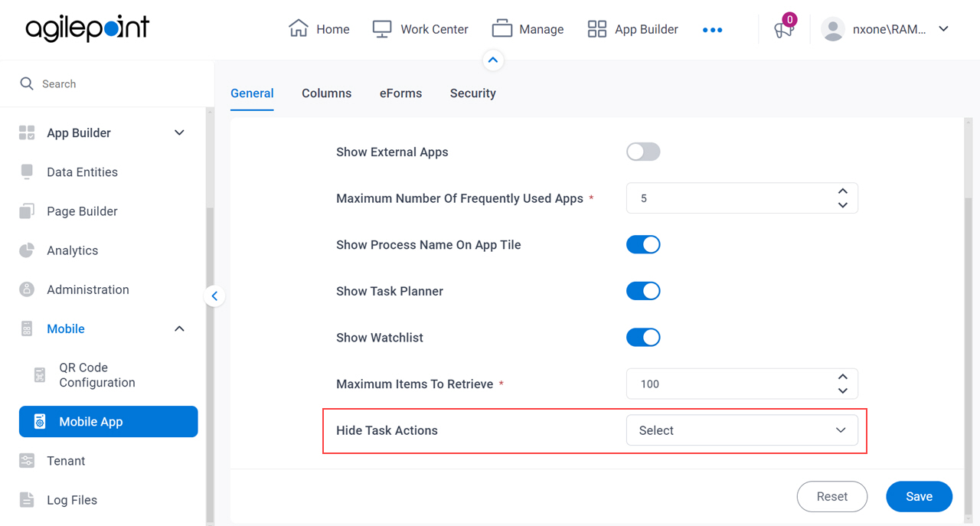The width and height of the screenshot is (980, 526).
Task: Collapse the Mobile sidebar section
Action: (x=179, y=329)
